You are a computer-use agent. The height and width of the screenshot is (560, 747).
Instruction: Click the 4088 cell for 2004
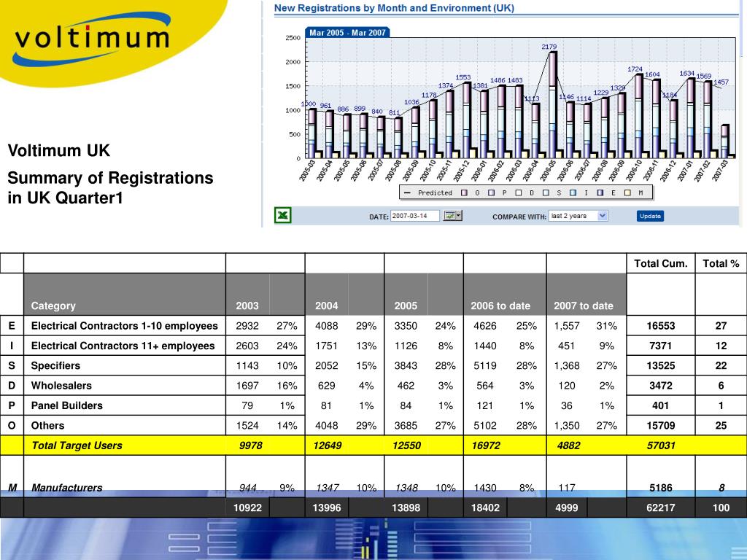click(x=326, y=326)
